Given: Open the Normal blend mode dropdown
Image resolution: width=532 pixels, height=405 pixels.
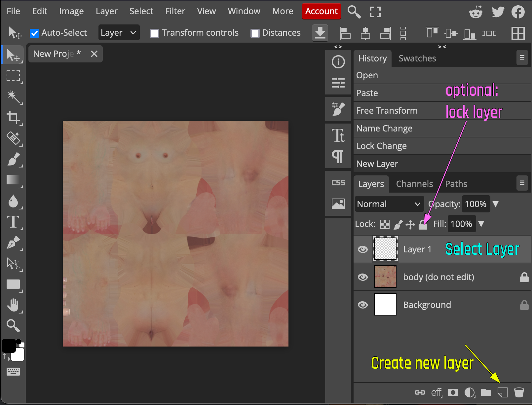Looking at the screenshot, I should coord(389,204).
